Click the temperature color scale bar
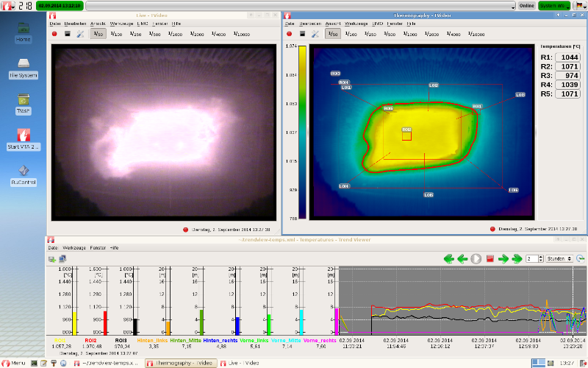This screenshot has width=588, height=368. click(302, 132)
